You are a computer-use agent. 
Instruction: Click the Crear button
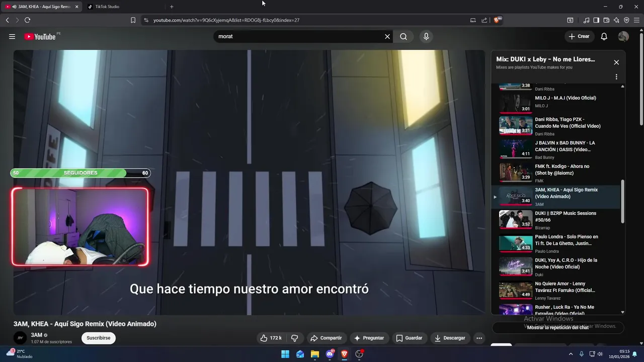coord(579,36)
